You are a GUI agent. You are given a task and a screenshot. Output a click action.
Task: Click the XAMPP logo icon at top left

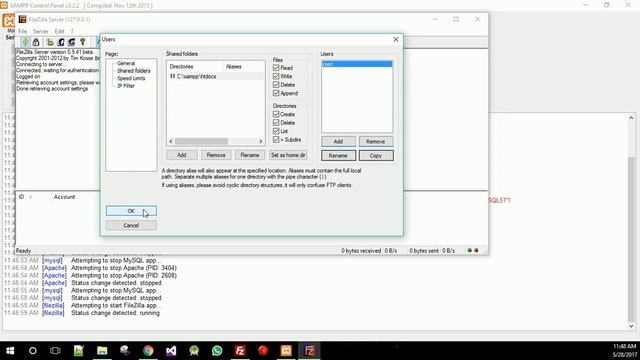coord(8,20)
